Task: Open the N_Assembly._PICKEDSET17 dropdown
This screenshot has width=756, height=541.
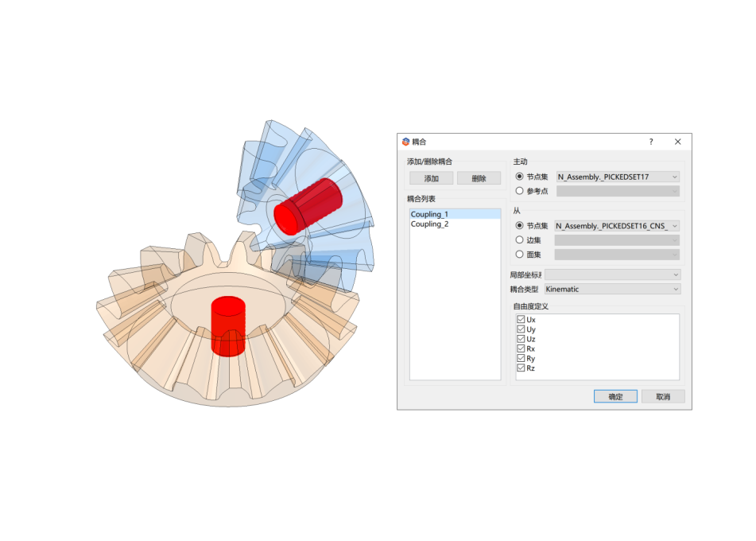Action: (x=618, y=177)
